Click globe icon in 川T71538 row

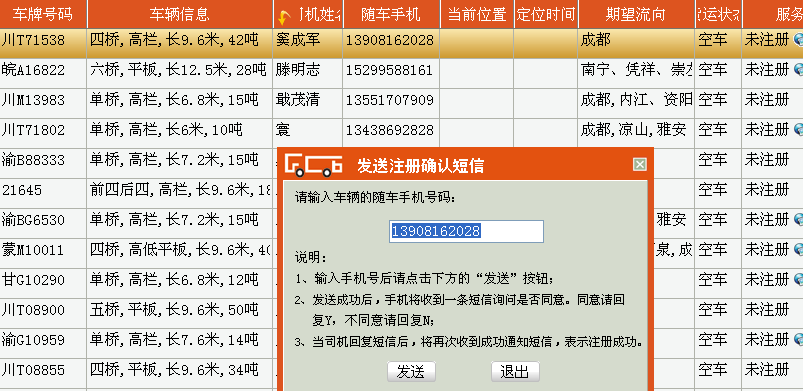point(798,39)
